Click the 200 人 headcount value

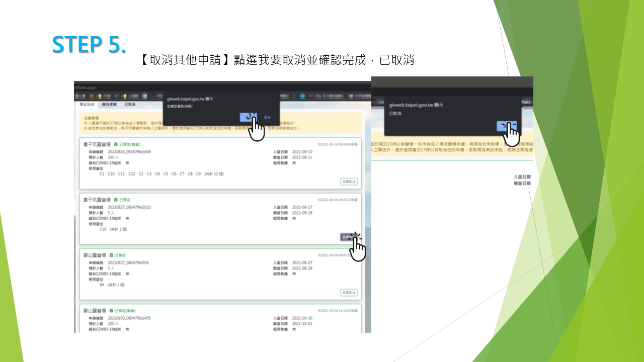(x=113, y=324)
